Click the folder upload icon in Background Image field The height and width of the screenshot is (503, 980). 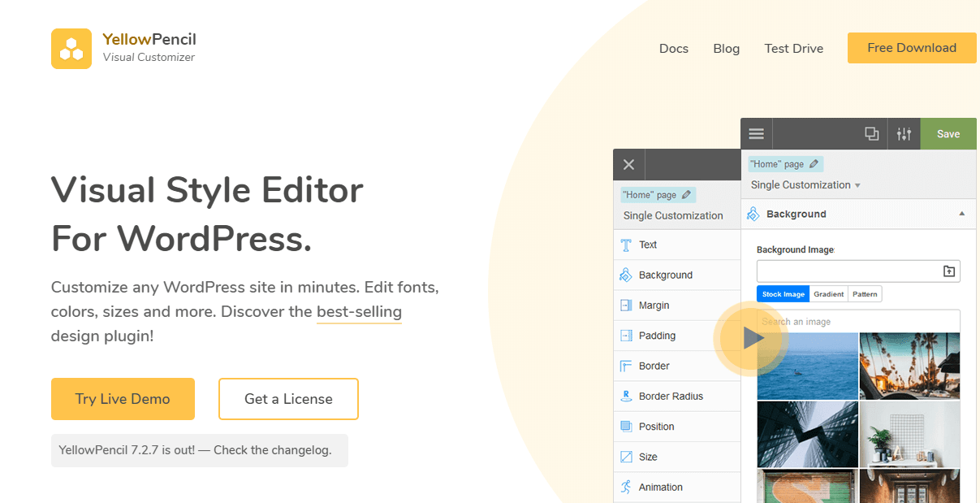pos(949,271)
